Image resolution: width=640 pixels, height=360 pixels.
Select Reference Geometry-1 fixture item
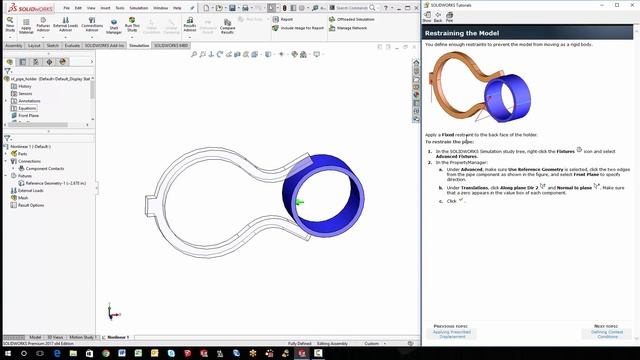pyautogui.click(x=56, y=183)
